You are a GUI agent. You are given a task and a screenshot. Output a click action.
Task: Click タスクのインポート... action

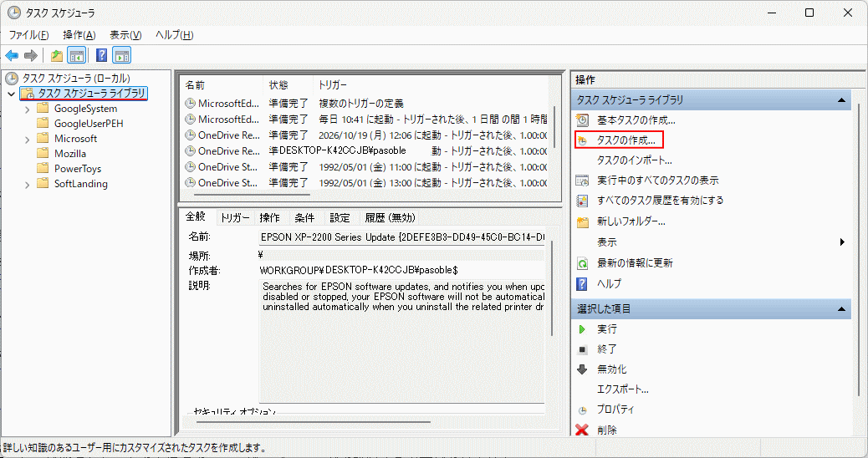635,160
